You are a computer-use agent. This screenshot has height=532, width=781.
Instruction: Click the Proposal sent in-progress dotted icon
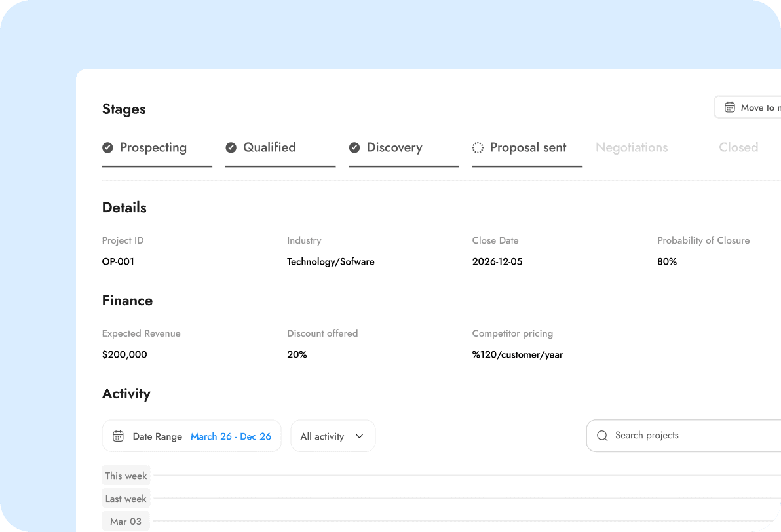pyautogui.click(x=478, y=147)
